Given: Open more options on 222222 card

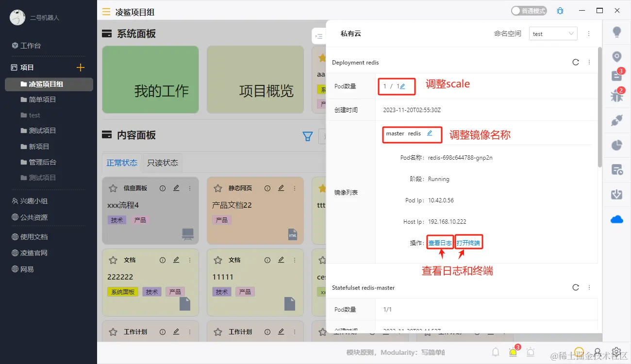Looking at the screenshot, I should 190,260.
